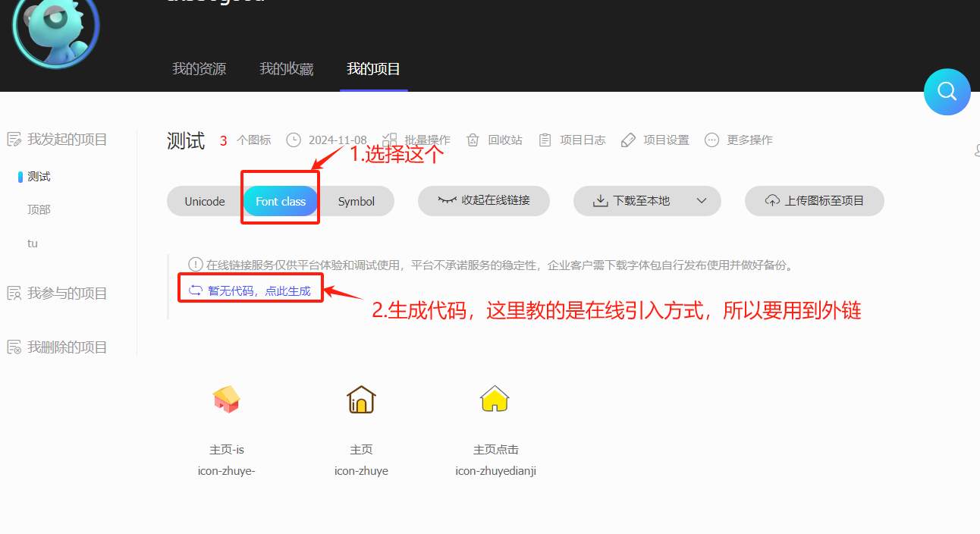Switch to Unicode mode
This screenshot has height=534, width=980.
pyautogui.click(x=205, y=201)
